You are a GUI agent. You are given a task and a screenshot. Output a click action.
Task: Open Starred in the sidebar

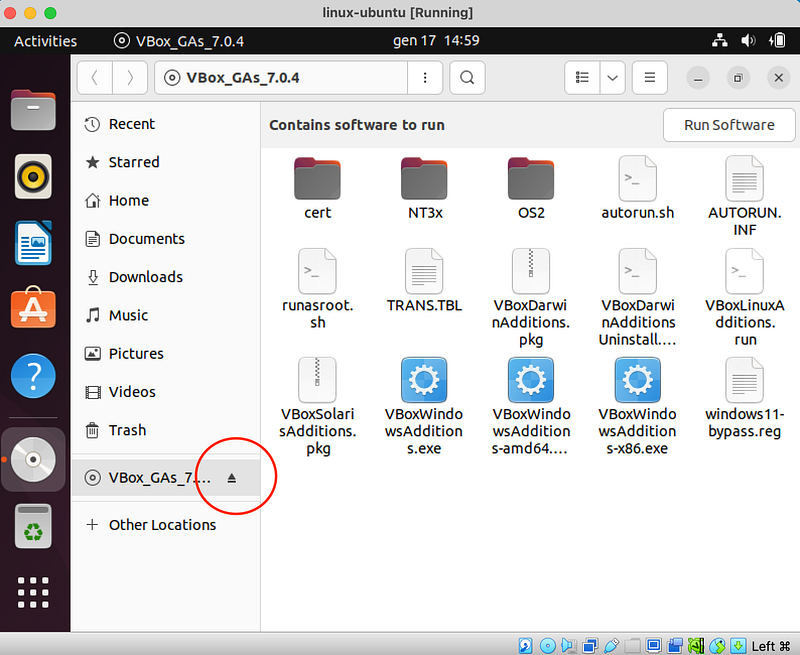pos(166,162)
